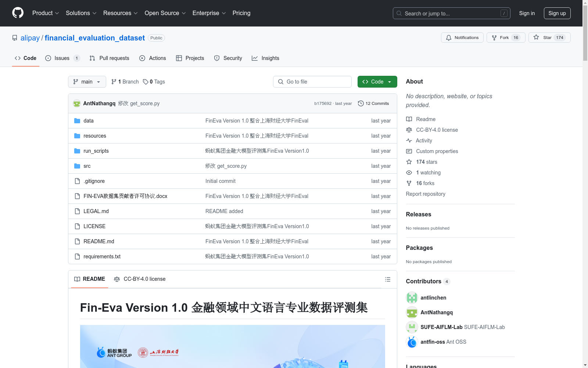Expand the Product menu
This screenshot has width=588, height=368.
(x=46, y=13)
